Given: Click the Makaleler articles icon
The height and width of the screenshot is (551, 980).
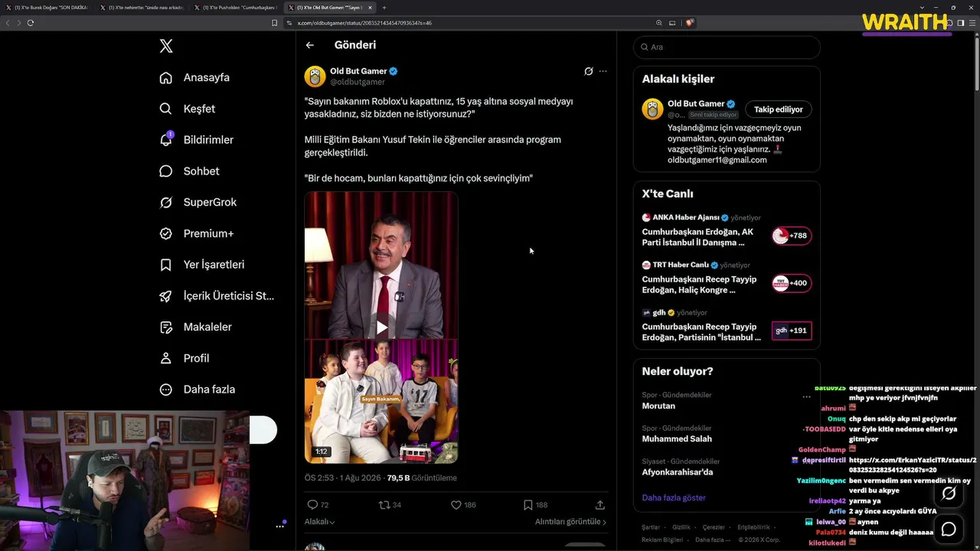Looking at the screenshot, I should point(165,327).
